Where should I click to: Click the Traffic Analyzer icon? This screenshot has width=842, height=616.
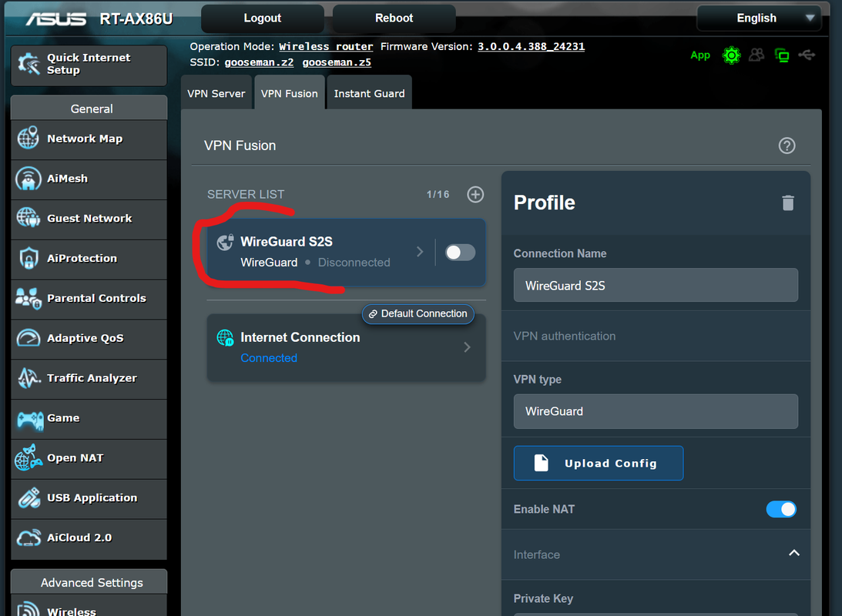pos(29,378)
